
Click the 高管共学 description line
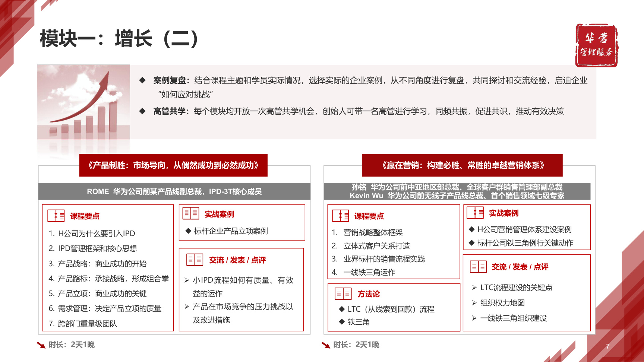coord(359,111)
